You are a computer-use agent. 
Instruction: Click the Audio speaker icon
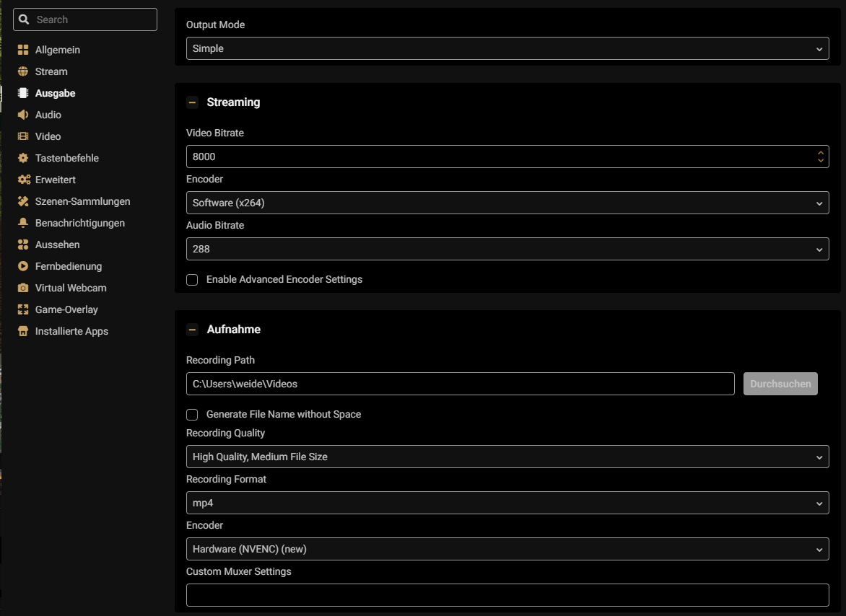tap(22, 114)
